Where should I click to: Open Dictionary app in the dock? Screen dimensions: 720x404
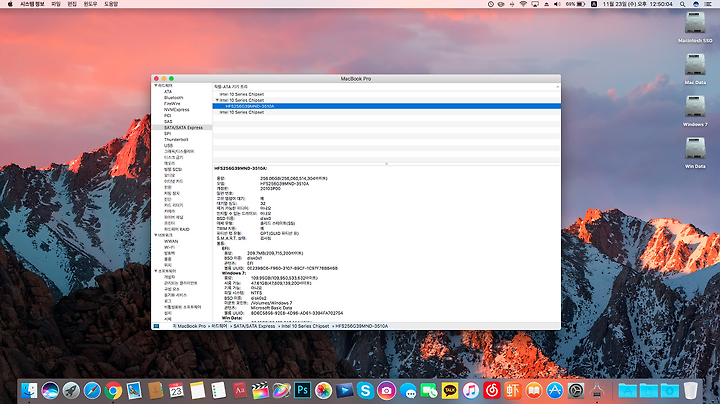pyautogui.click(x=240, y=391)
